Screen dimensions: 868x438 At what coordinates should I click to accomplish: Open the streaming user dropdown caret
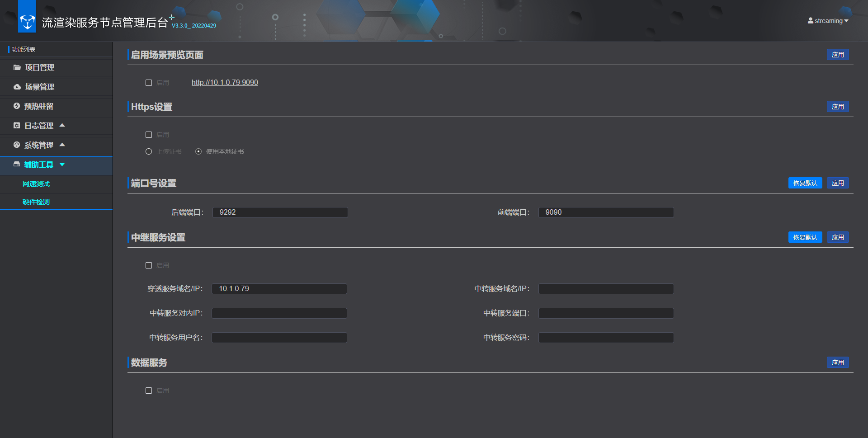pyautogui.click(x=846, y=21)
